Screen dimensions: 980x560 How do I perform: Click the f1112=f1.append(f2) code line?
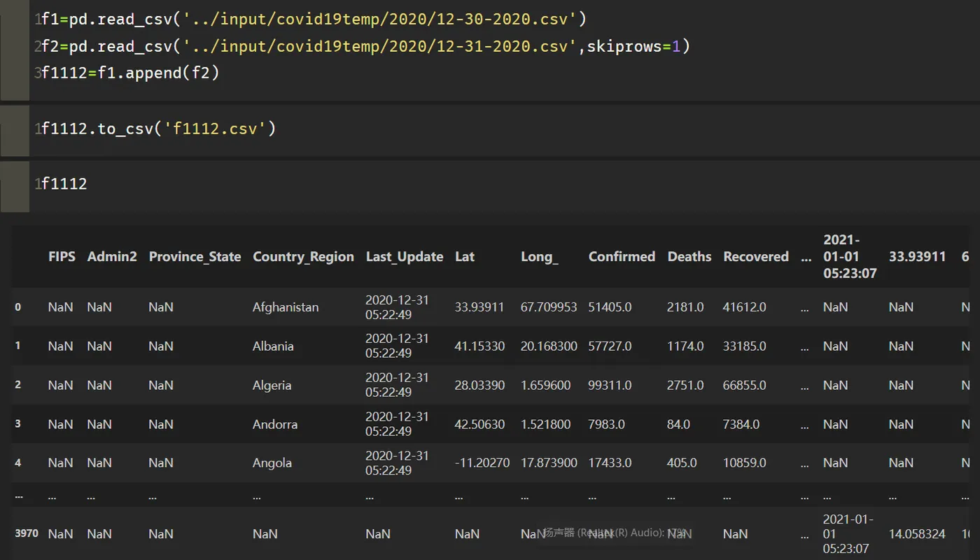pos(130,72)
